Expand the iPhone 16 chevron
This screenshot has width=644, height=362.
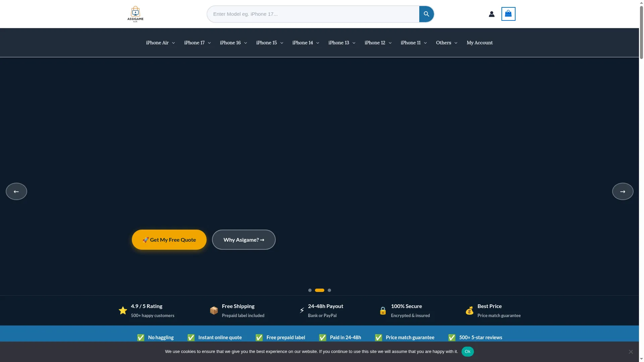(x=246, y=43)
